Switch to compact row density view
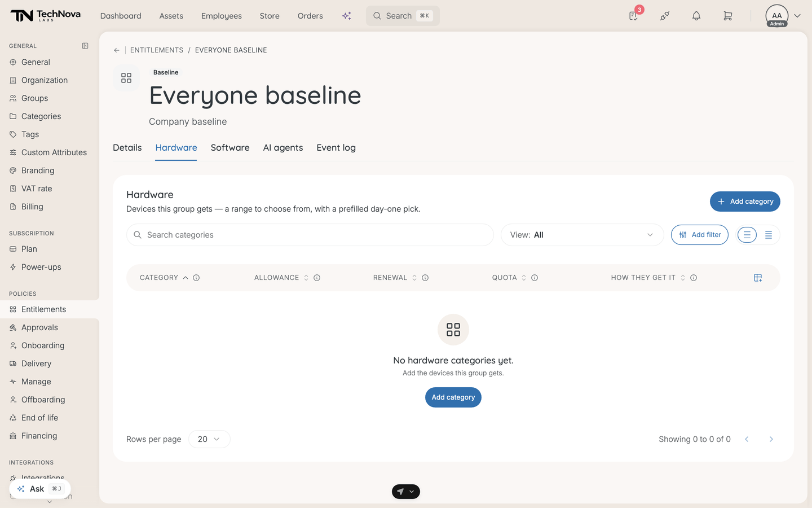812x508 pixels. 769,235
